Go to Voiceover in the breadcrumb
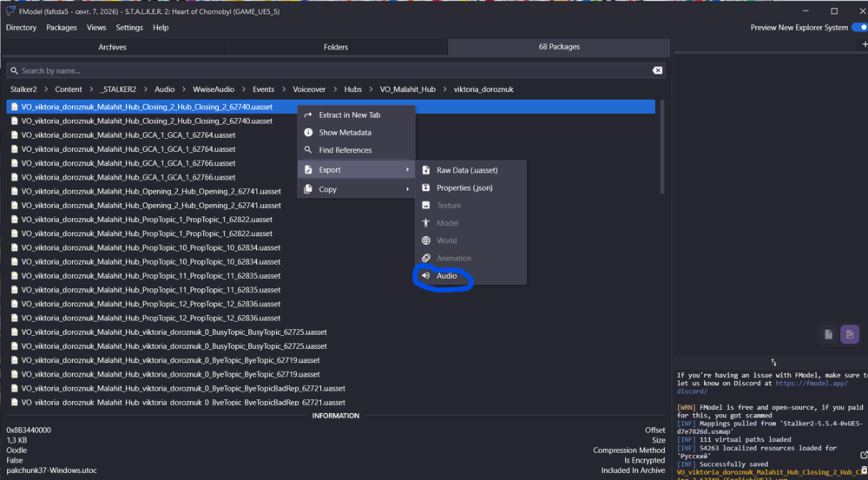 (310, 89)
